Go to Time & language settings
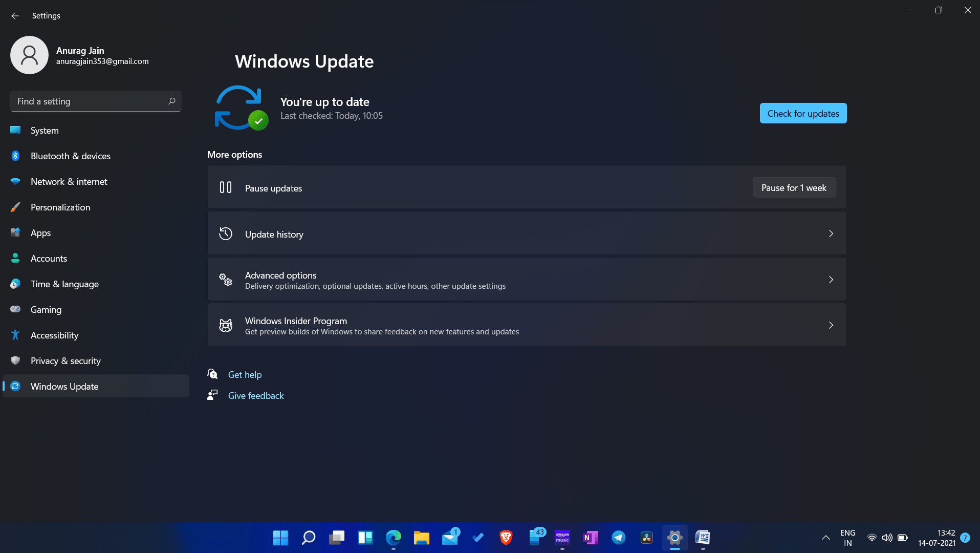The image size is (980, 553). pos(64,284)
